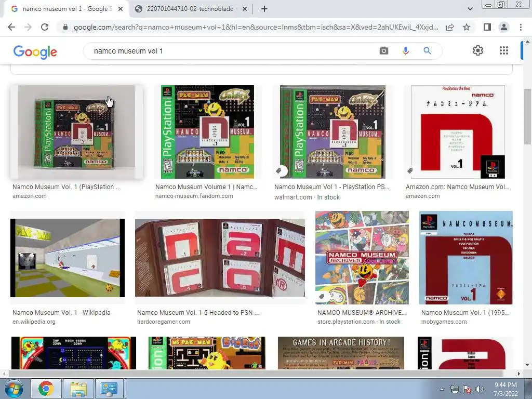
Task: Click the walmart product tag badge
Action: pos(279,170)
